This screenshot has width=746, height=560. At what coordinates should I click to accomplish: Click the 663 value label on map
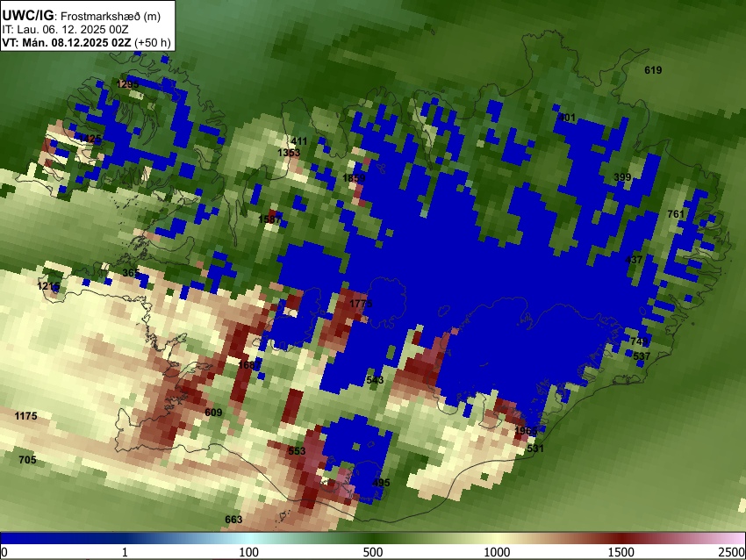[x=233, y=519]
